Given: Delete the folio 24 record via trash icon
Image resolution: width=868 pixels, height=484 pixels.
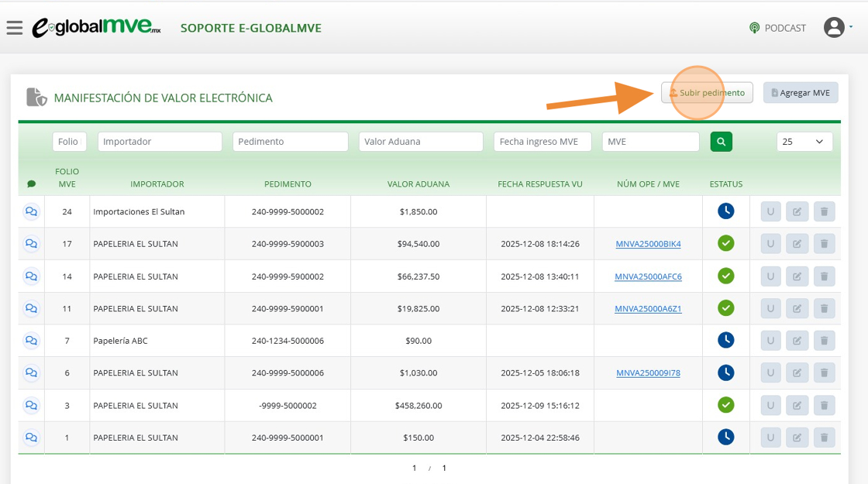Looking at the screenshot, I should [825, 211].
